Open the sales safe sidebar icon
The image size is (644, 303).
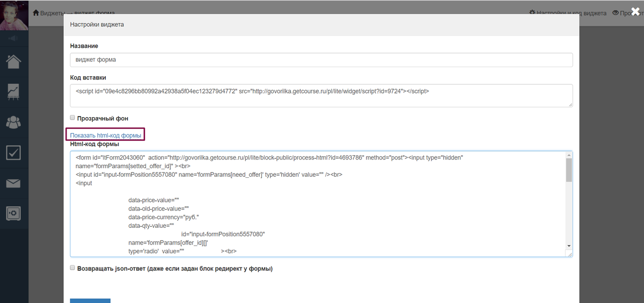pos(14,213)
